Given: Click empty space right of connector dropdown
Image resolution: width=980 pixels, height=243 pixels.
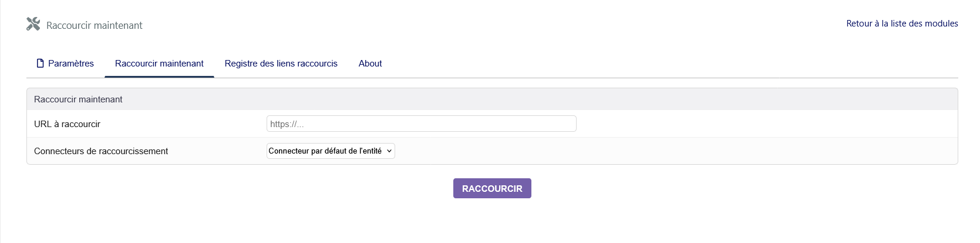Looking at the screenshot, I should coord(675,151).
